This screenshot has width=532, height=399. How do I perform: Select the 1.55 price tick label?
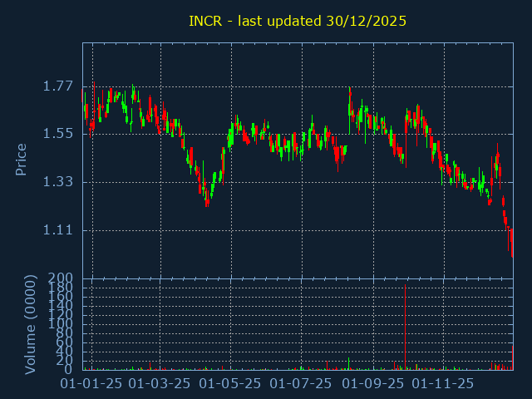click(58, 134)
